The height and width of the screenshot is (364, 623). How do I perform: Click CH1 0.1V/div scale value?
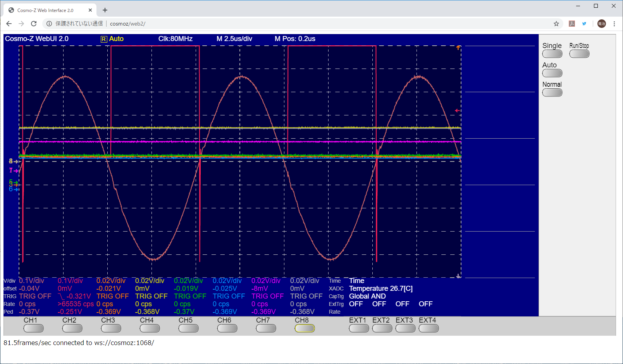pyautogui.click(x=31, y=281)
